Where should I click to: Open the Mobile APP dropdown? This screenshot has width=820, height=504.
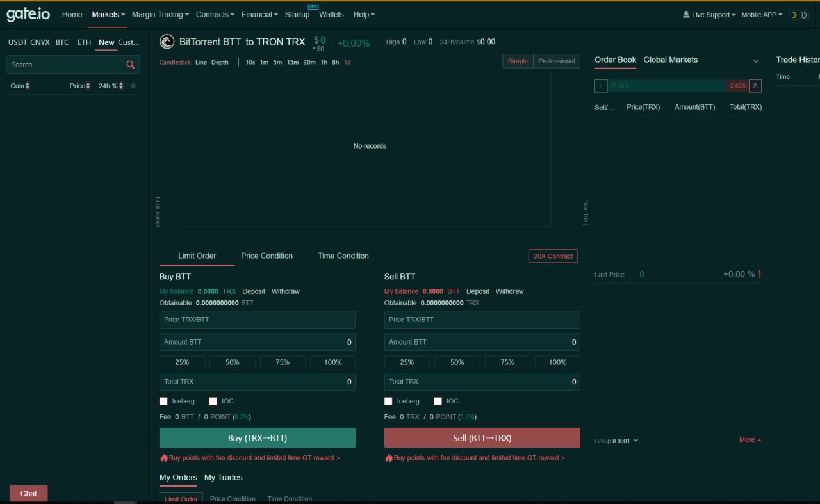tap(762, 15)
